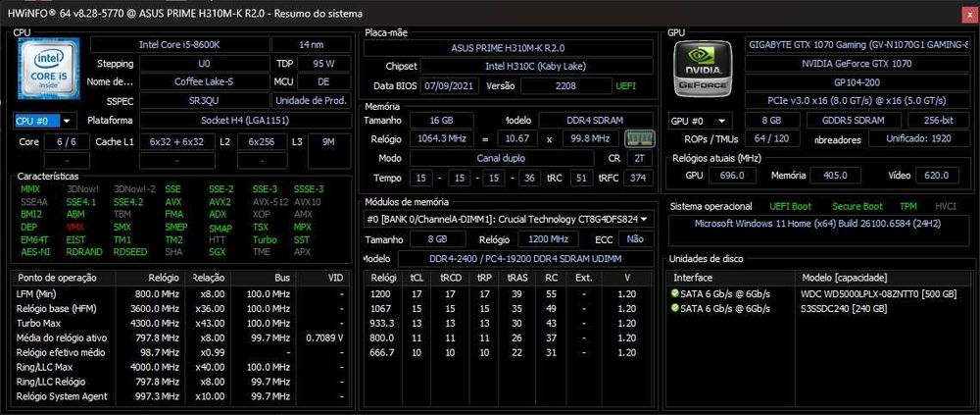Click the L2 cache value 6x256
980x415 pixels.
(x=262, y=142)
